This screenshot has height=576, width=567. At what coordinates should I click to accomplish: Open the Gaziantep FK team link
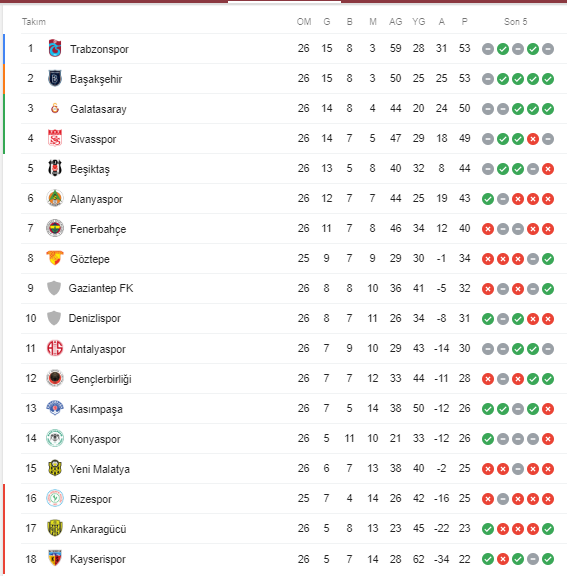pos(101,288)
